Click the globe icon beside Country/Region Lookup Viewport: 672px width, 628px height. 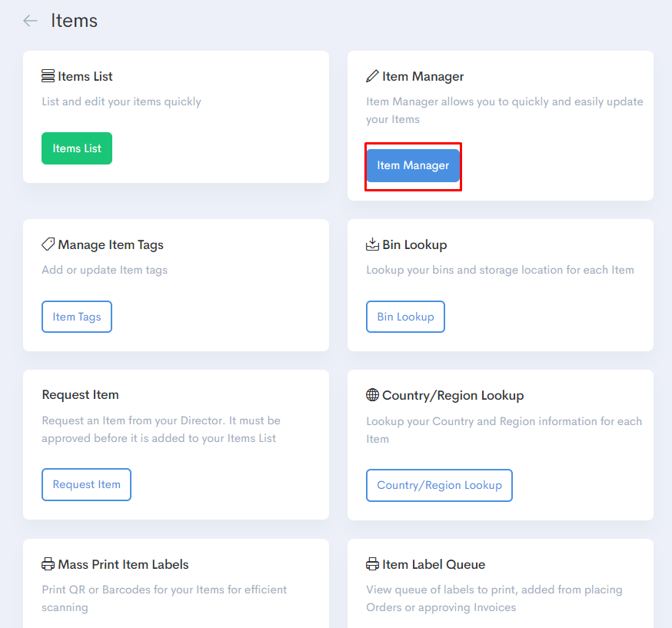pyautogui.click(x=372, y=394)
